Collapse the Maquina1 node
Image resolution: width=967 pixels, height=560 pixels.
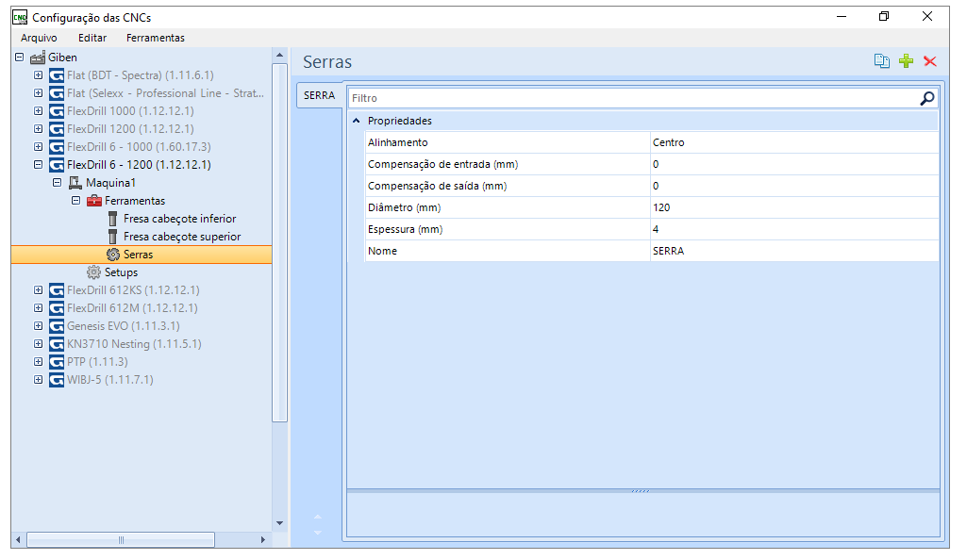click(x=57, y=182)
